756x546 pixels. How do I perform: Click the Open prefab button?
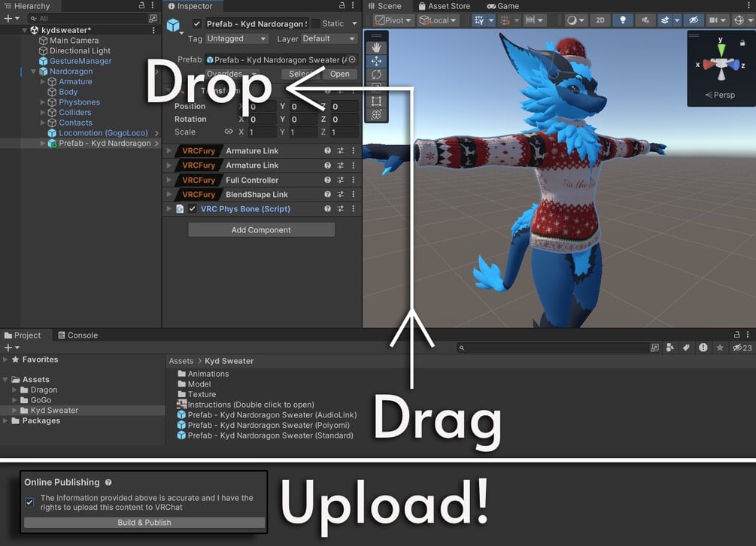(x=339, y=74)
